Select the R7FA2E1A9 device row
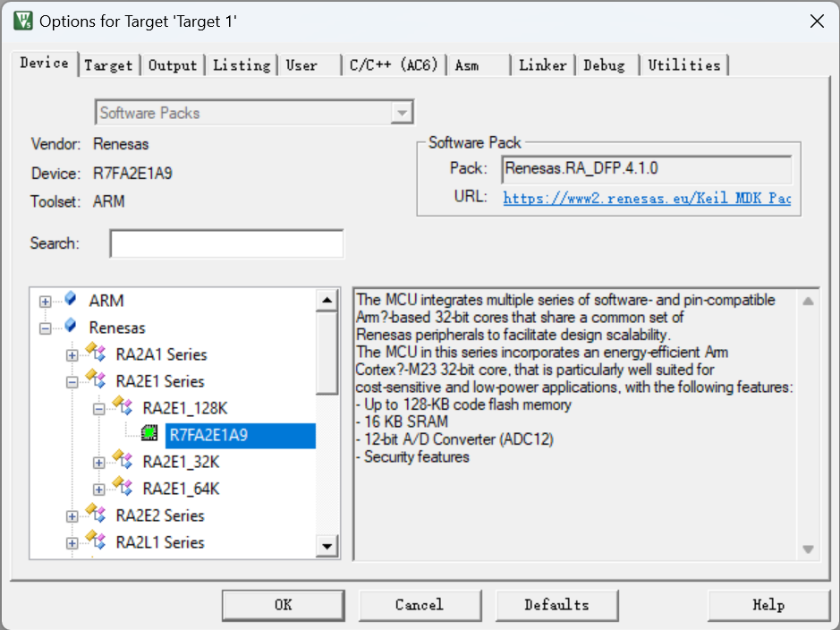This screenshot has height=630, width=840. (240, 435)
